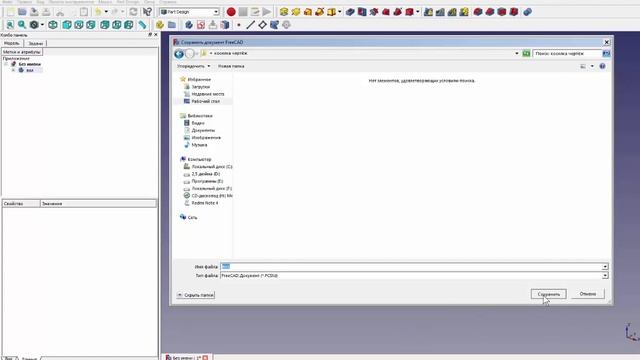
Task: Close the save document dialog
Action: (607, 42)
